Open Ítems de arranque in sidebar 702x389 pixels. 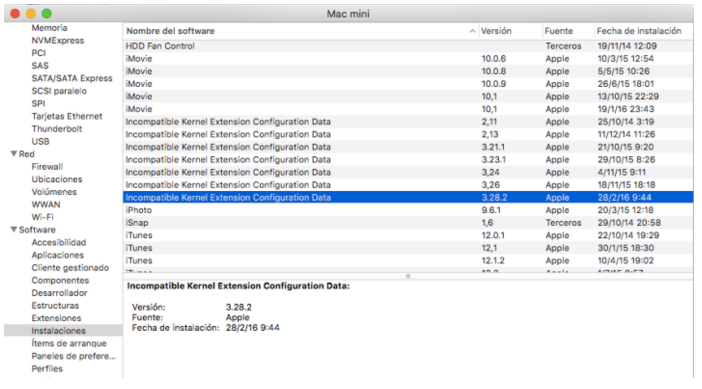(x=69, y=343)
